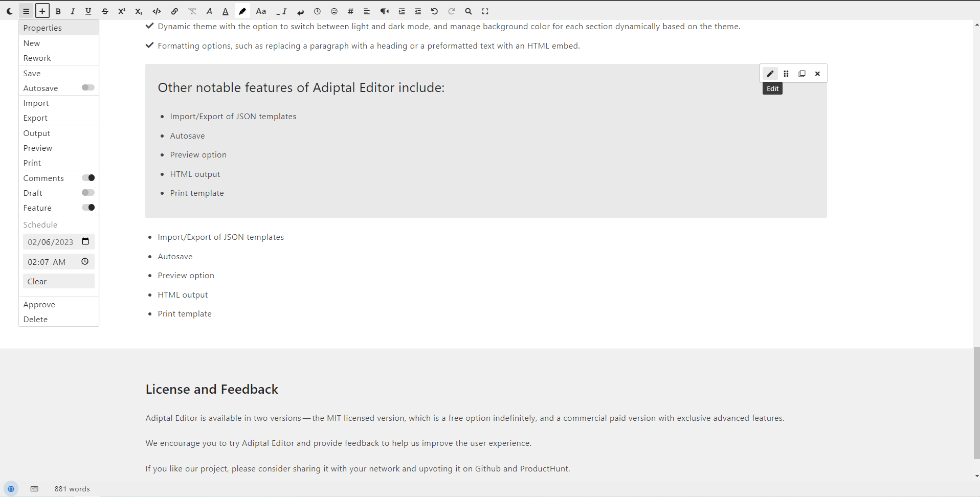The image size is (980, 497).
Task: Increase indent of paragraph
Action: click(x=402, y=11)
